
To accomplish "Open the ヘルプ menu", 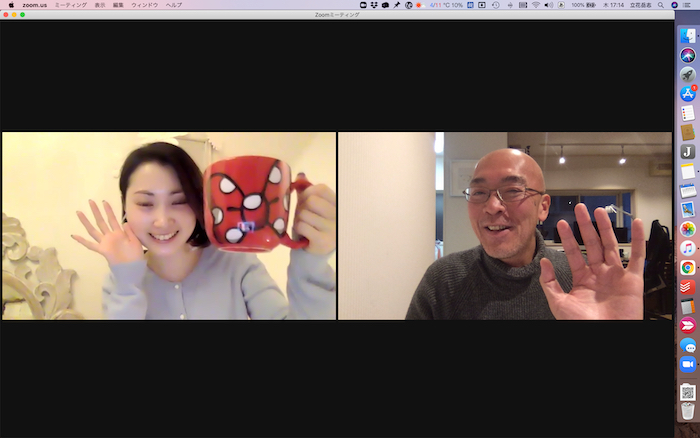I will pyautogui.click(x=173, y=5).
